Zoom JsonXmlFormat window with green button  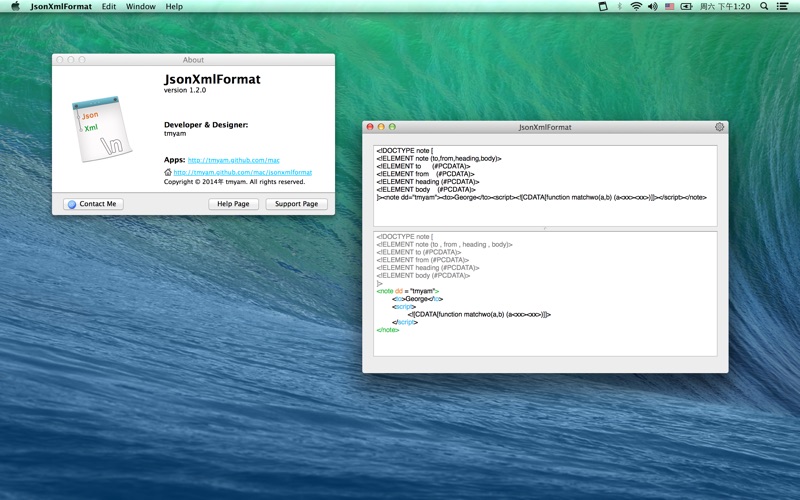pyautogui.click(x=392, y=127)
